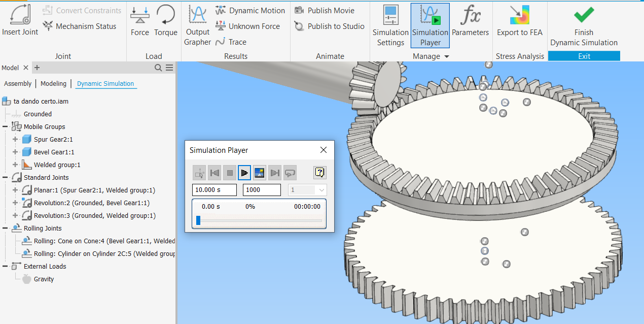This screenshot has width=644, height=324.
Task: Expand the Planar:1 joint node
Action: (x=15, y=190)
